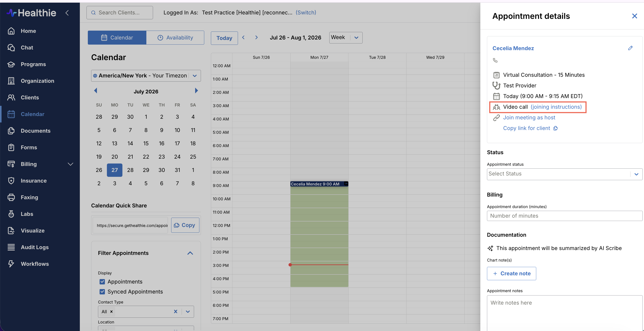Click the Forms clipboard icon
This screenshot has width=644, height=331.
(11, 147)
